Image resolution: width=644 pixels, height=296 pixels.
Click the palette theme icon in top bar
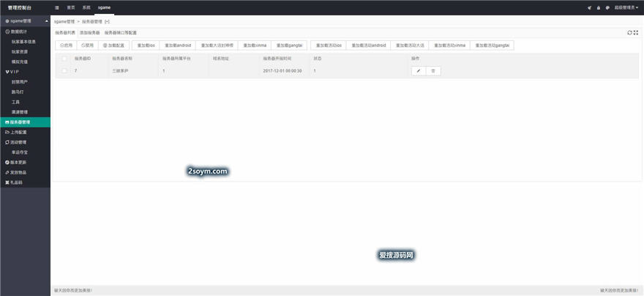tap(607, 7)
